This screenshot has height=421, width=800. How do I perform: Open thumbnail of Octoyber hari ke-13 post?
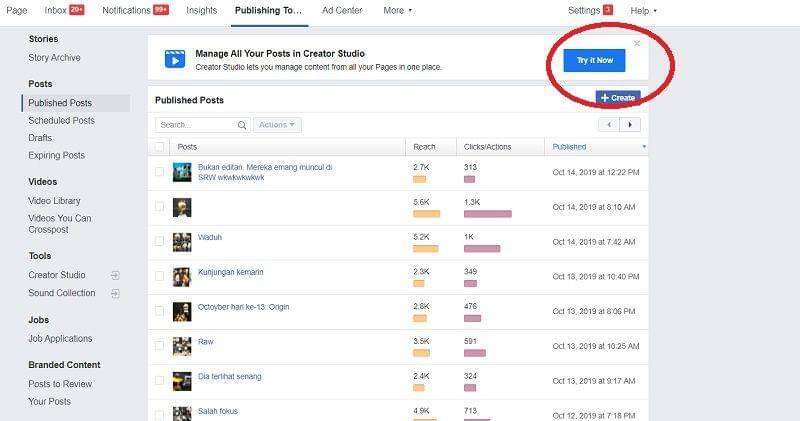182,312
